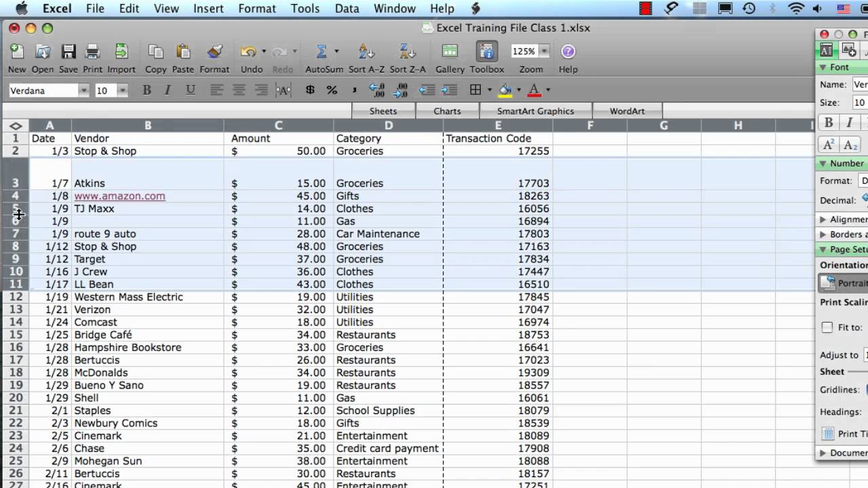868x488 pixels.
Task: Open the font size 10 dropdown
Action: pyautogui.click(x=123, y=90)
